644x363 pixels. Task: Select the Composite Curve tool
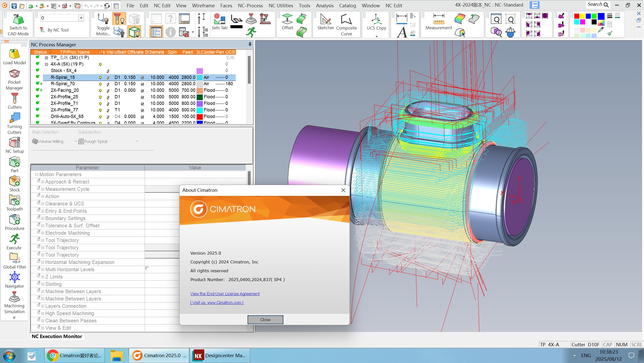point(347,25)
